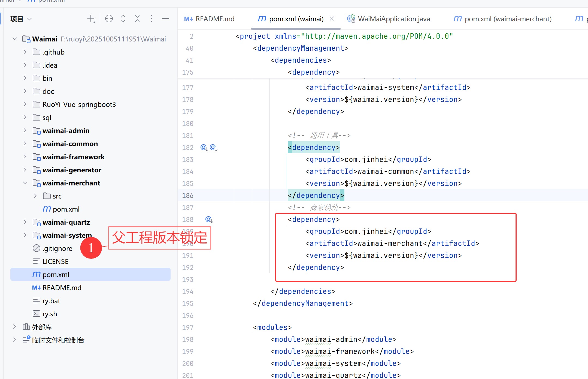Click the new file plus icon
The image size is (588, 379).
(91, 19)
